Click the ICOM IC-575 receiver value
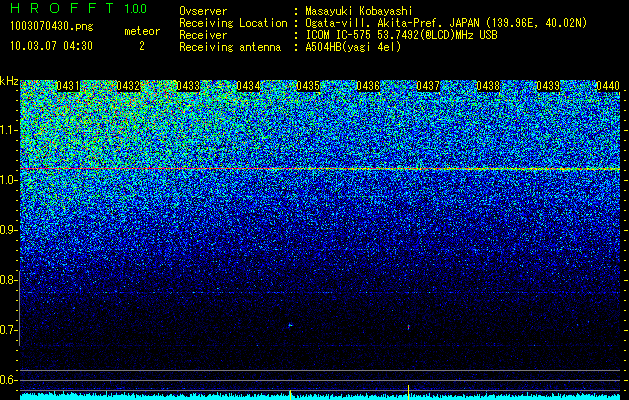Image resolution: width=629 pixels, height=400 pixels. (x=402, y=35)
